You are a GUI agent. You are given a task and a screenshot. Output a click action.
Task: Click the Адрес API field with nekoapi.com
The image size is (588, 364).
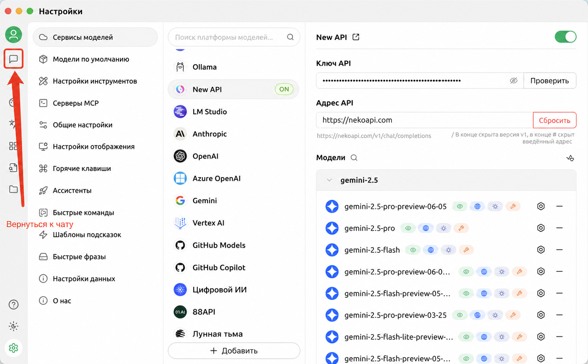point(424,120)
